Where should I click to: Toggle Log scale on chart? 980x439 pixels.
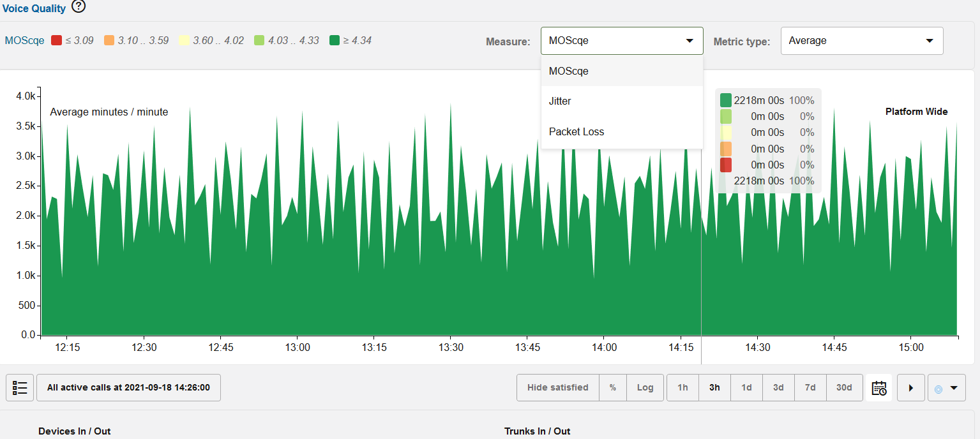point(645,387)
